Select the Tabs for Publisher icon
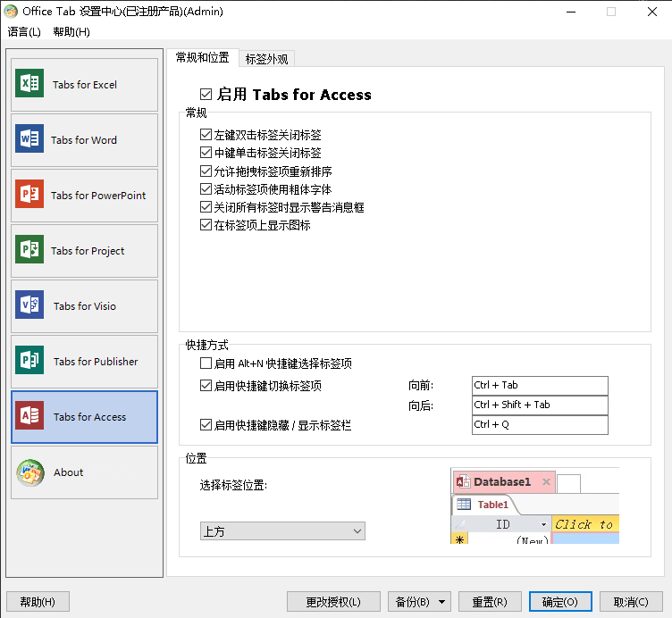672x618 pixels. point(29,362)
